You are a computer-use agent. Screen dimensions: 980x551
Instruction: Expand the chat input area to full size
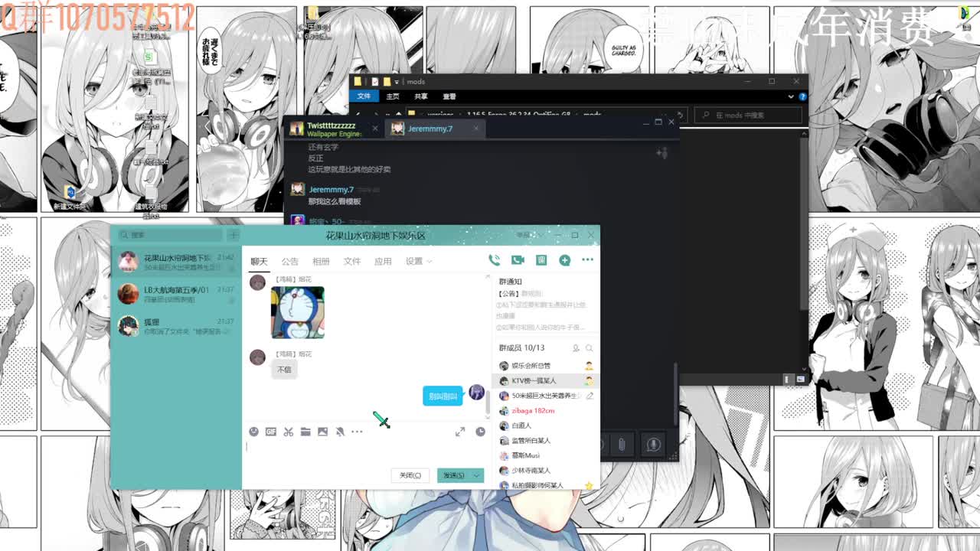pos(460,432)
